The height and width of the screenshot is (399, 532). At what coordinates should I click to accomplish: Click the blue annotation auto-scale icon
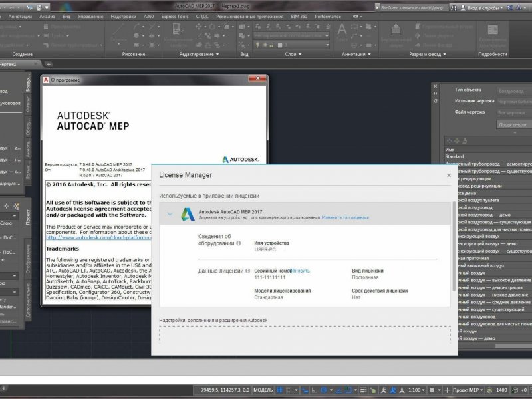pos(392,390)
